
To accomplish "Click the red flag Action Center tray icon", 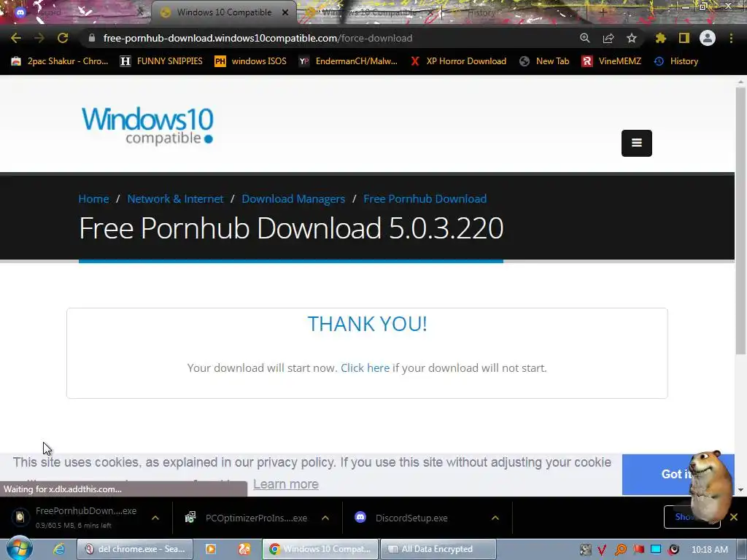I will 638,550.
